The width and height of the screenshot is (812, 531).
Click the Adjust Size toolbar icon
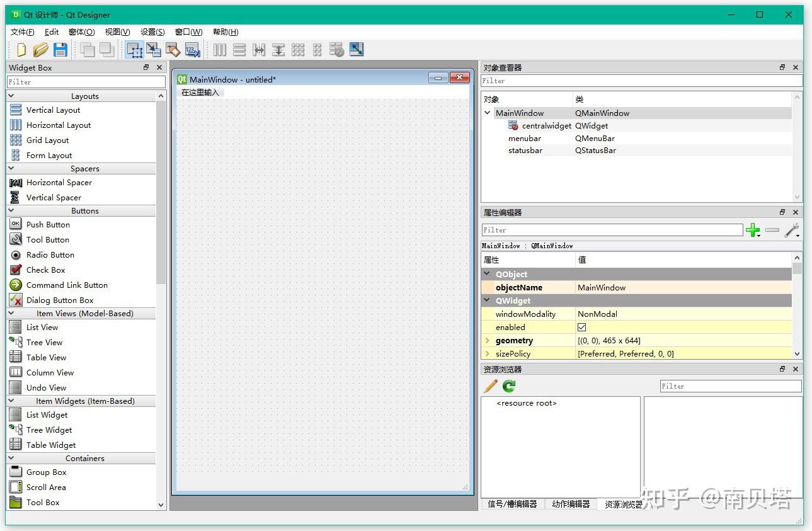pos(357,49)
